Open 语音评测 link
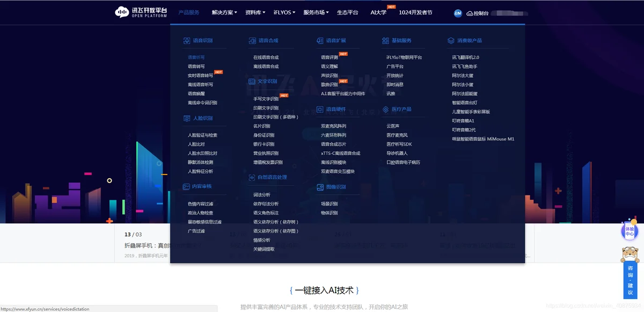 330,57
